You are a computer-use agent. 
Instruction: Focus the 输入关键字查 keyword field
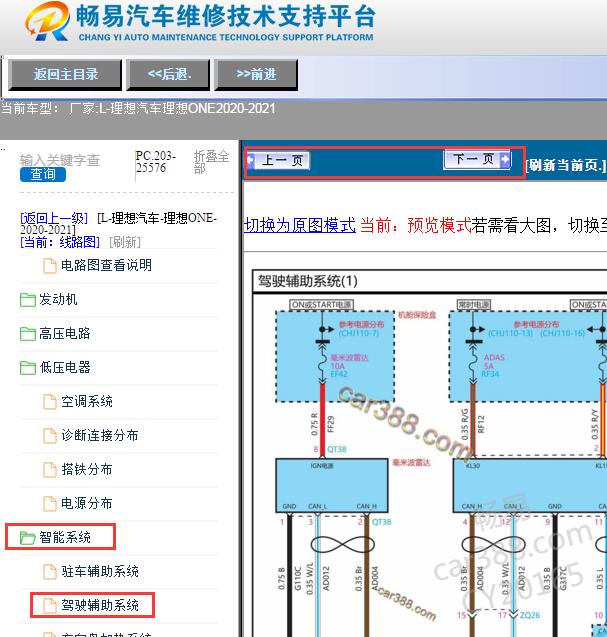point(60,160)
